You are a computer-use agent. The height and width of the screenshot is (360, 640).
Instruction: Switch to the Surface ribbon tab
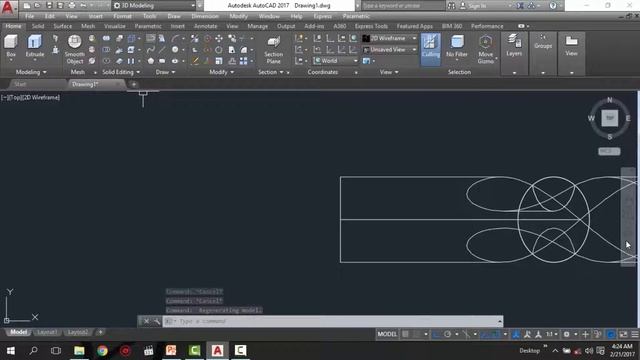(x=62, y=26)
